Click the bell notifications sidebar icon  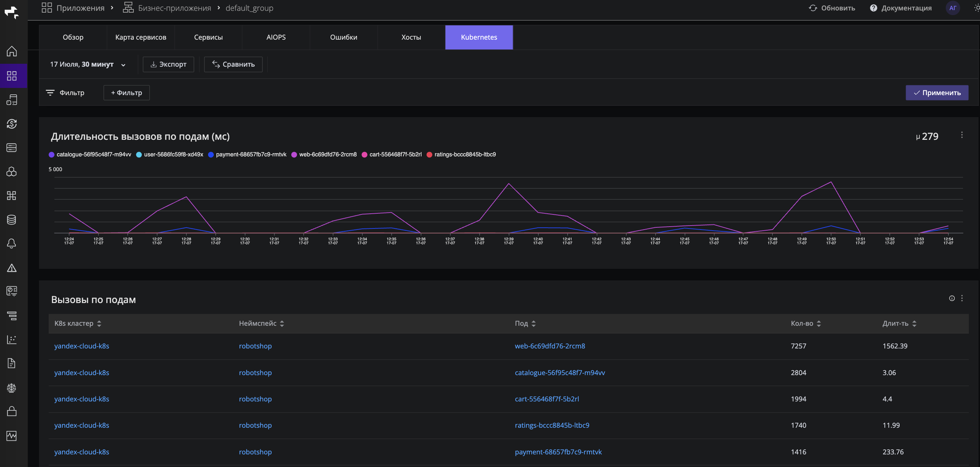(12, 243)
